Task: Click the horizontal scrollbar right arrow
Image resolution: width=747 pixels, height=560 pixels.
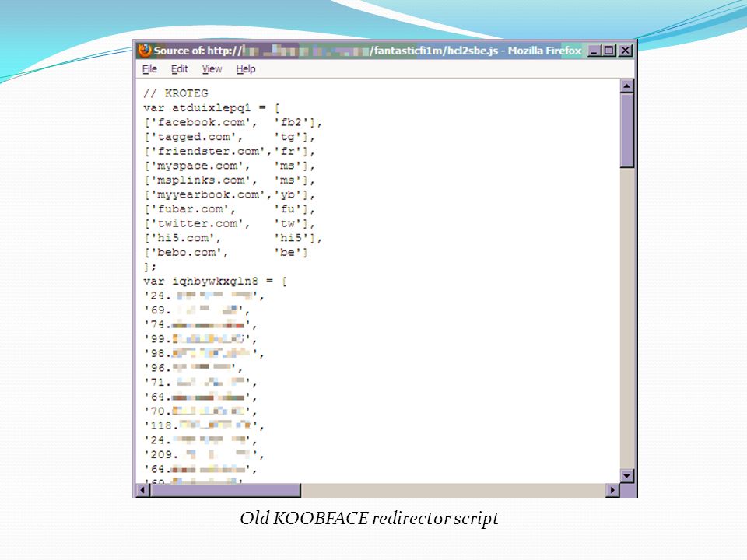Action: click(612, 490)
